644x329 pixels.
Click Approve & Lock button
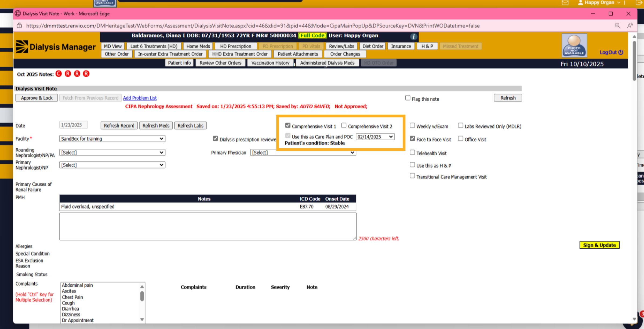[x=37, y=98]
